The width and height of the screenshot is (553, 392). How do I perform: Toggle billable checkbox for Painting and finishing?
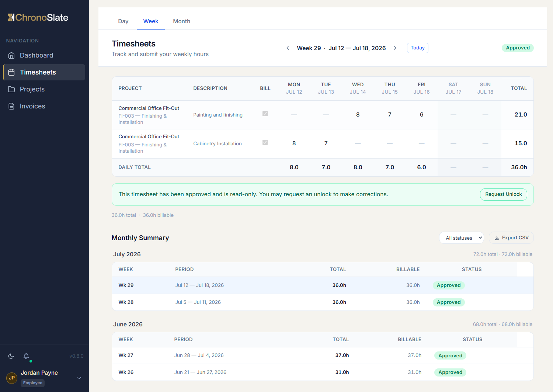tap(265, 114)
